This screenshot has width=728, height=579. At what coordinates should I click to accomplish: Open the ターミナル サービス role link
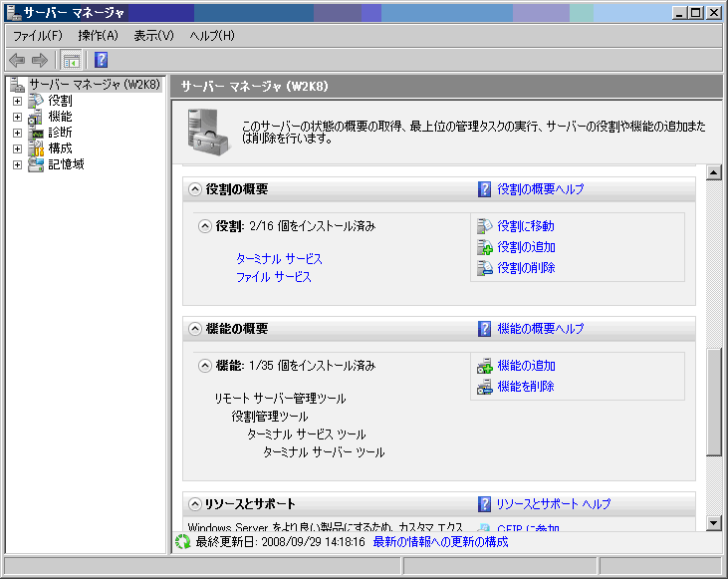tap(279, 259)
